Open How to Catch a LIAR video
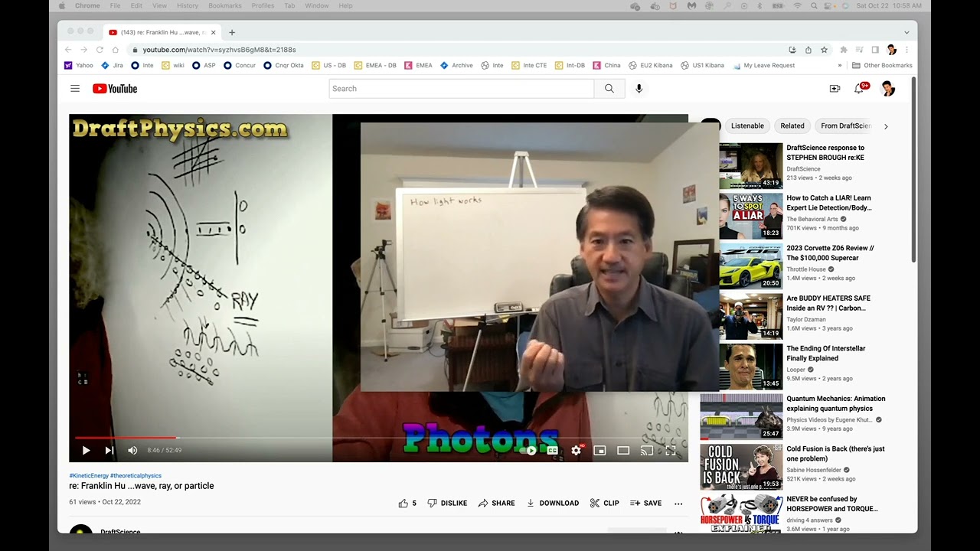Image resolution: width=980 pixels, height=551 pixels. pos(828,203)
